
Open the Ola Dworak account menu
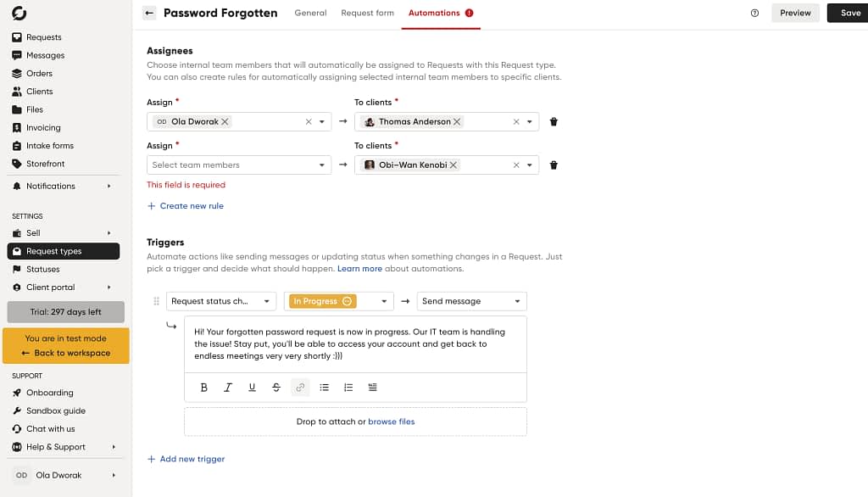coord(65,476)
